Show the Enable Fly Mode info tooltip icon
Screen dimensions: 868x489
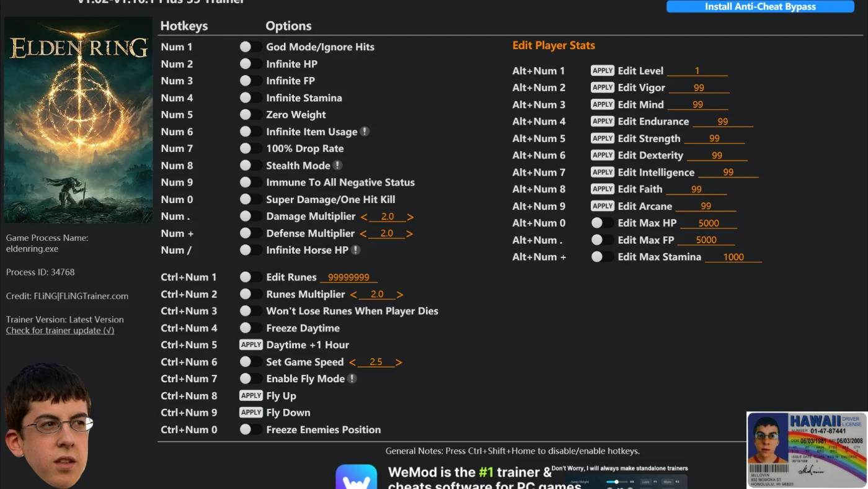tap(352, 379)
